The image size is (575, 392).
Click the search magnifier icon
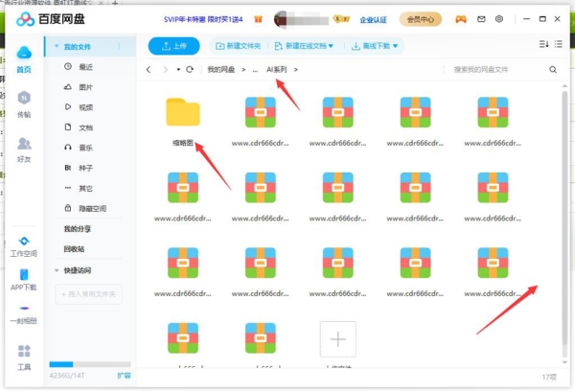tap(553, 69)
